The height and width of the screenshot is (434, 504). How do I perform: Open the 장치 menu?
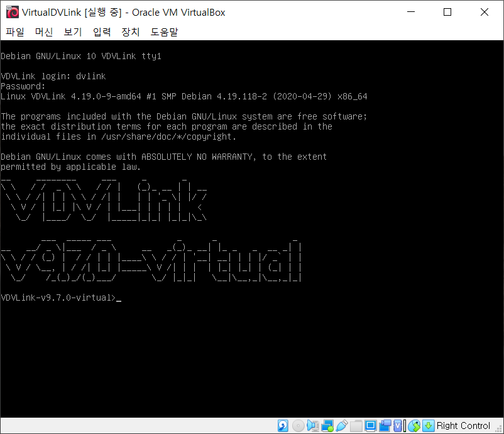[x=131, y=32]
